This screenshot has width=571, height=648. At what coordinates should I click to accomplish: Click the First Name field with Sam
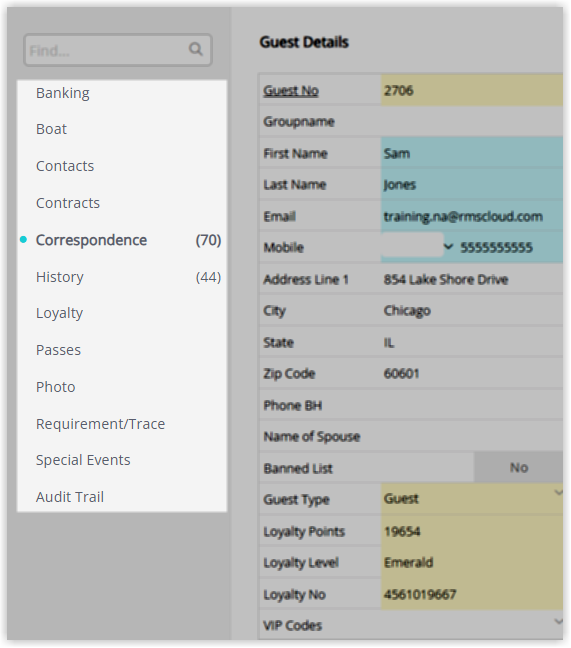pyautogui.click(x=472, y=153)
